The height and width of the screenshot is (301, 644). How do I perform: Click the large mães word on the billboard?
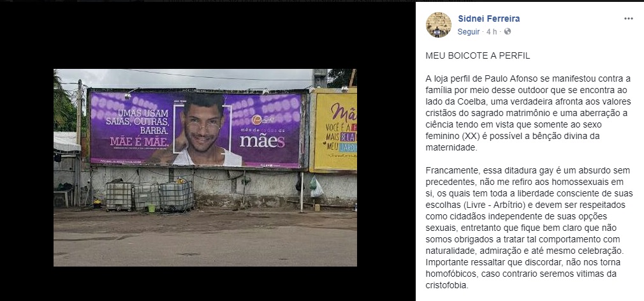click(262, 140)
